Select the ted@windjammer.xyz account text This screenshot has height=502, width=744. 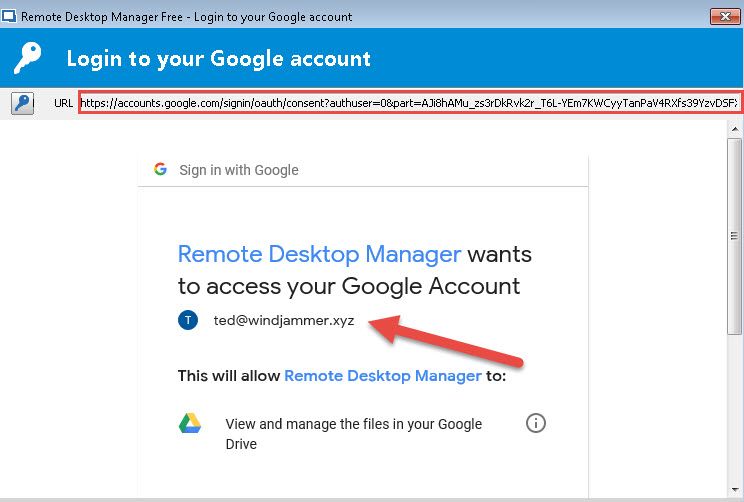coord(284,321)
